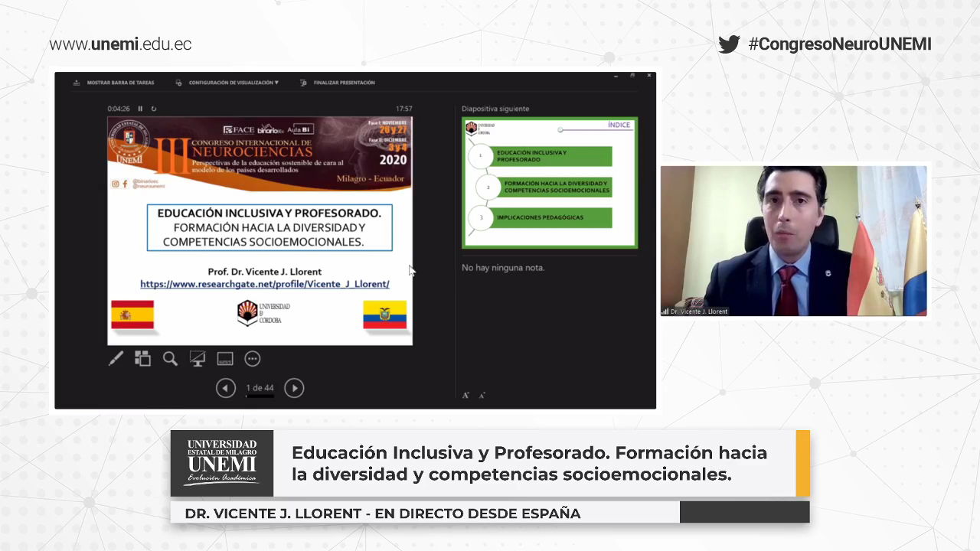The width and height of the screenshot is (980, 551).
Task: Click the Dr. Vicente J. Llorent webcam feed
Action: coord(793,240)
